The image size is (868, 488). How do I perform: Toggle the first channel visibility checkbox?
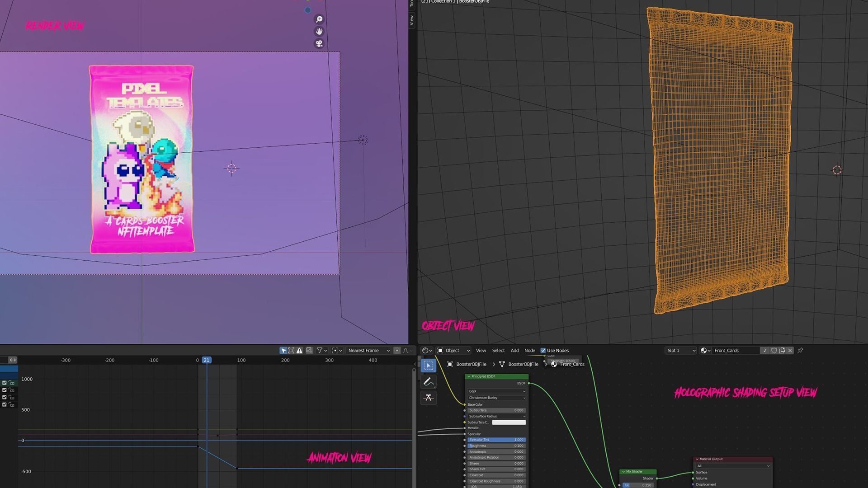coord(5,383)
